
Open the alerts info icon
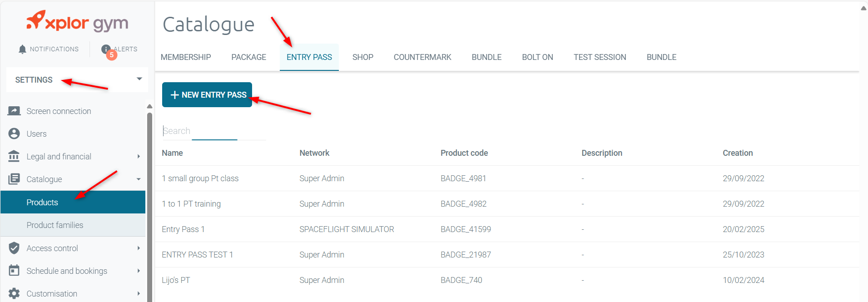106,49
